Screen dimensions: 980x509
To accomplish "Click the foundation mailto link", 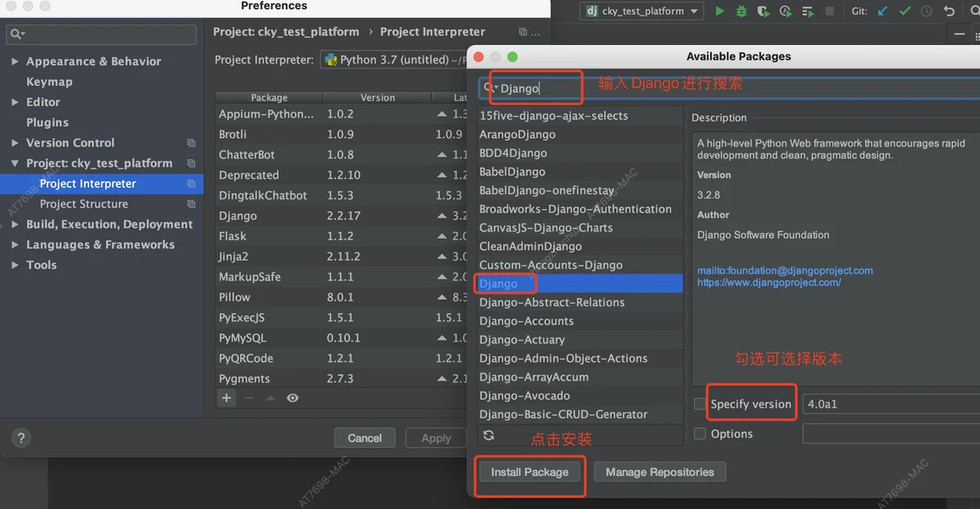I will pyautogui.click(x=785, y=270).
